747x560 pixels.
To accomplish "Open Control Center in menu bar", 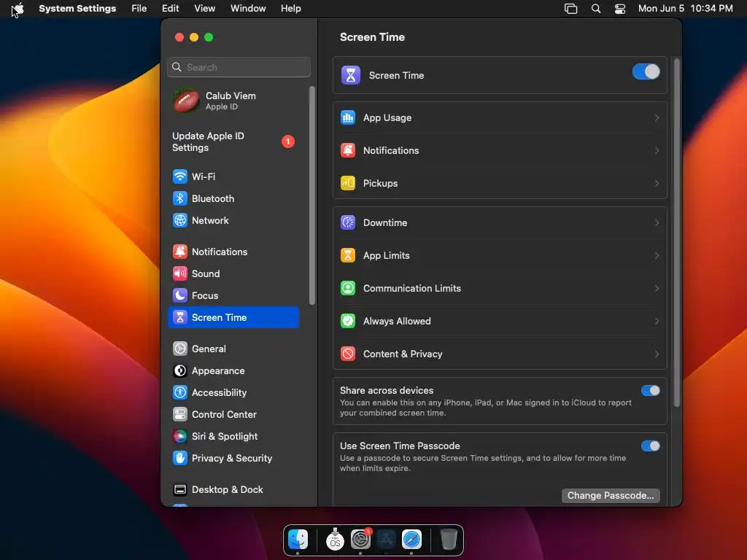I will (620, 9).
